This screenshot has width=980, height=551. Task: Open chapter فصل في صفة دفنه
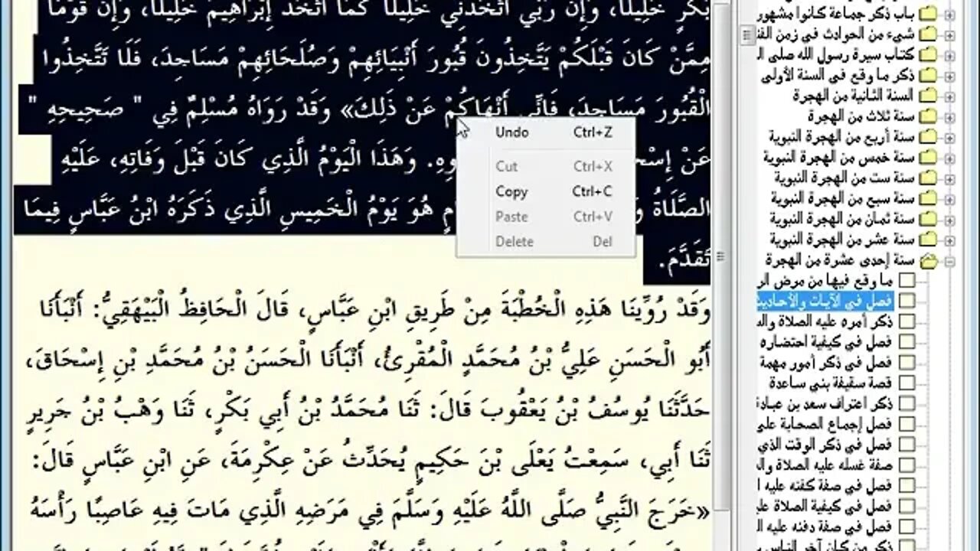tap(825, 526)
